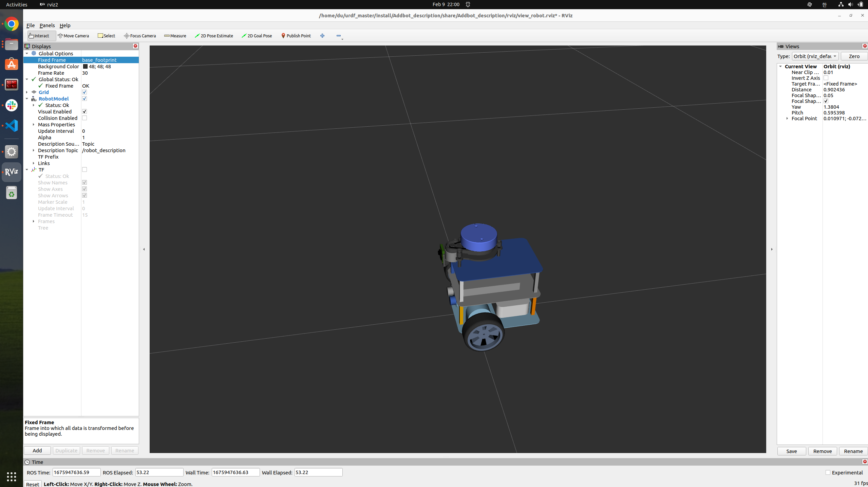Screen dimensions: 868x487
Task: Collapse the RobotModel display item
Action: [x=27, y=98]
